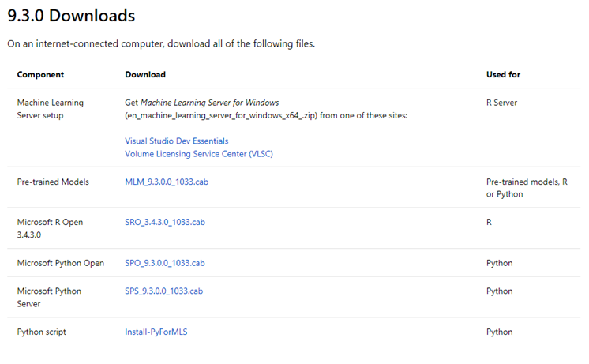
Task: Download SPS_9.3.0.0_1033.cab file
Action: [x=163, y=291]
